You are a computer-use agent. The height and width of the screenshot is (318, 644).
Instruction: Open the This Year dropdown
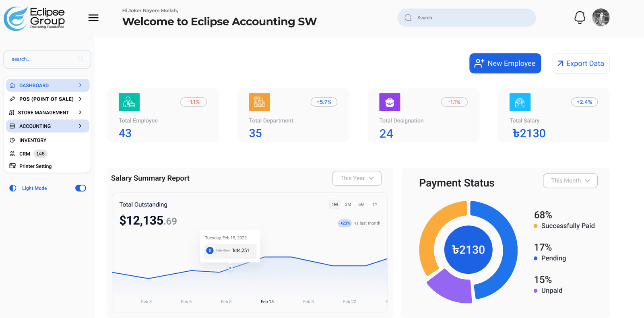357,178
